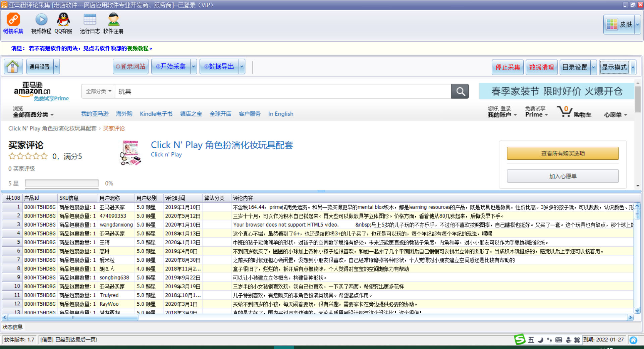The image size is (644, 349).
Task: Click the 春季家装节 promotional banner
Action: (x=556, y=91)
